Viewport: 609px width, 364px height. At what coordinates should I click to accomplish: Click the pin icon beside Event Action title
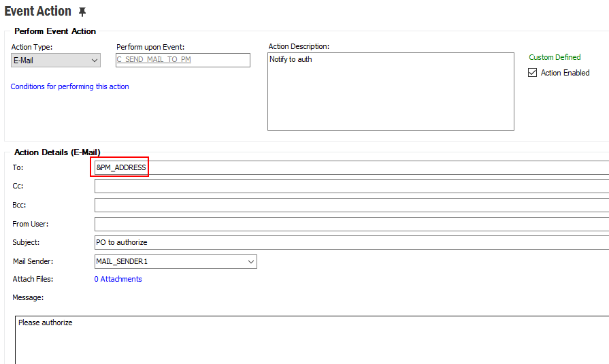pyautogui.click(x=82, y=12)
